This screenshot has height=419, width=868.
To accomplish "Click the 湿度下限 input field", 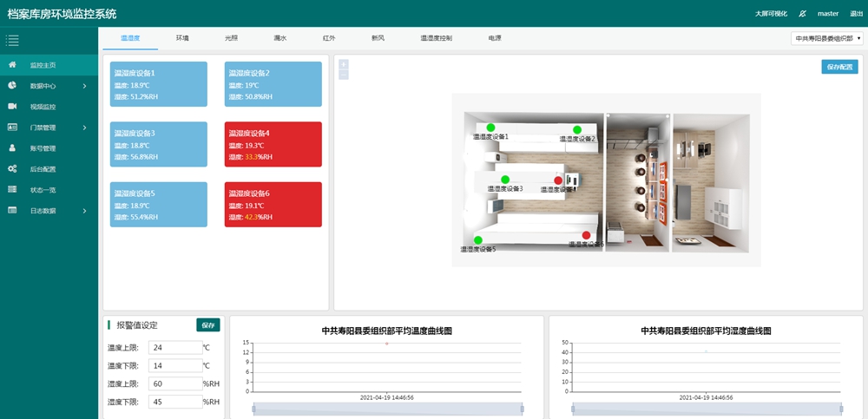I will pos(175,402).
